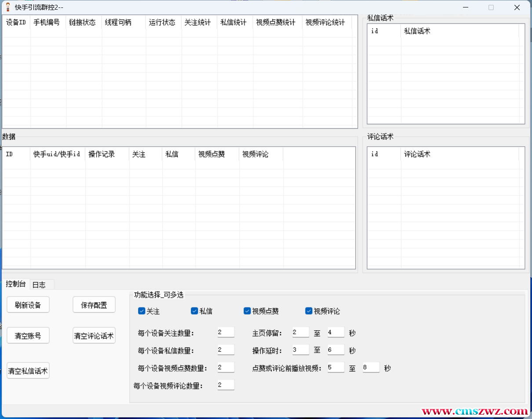
Task: Click the 每个设备私信数量 input box
Action: click(226, 350)
